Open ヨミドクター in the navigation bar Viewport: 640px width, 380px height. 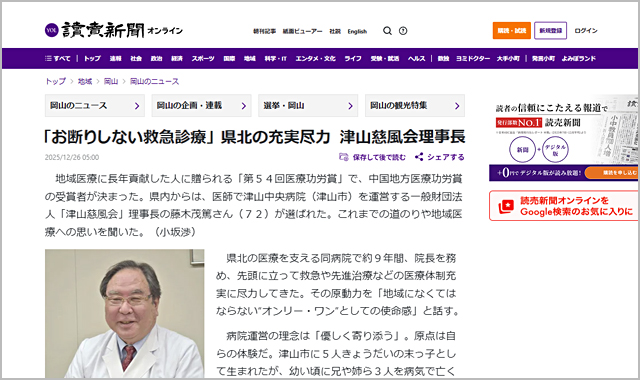473,58
